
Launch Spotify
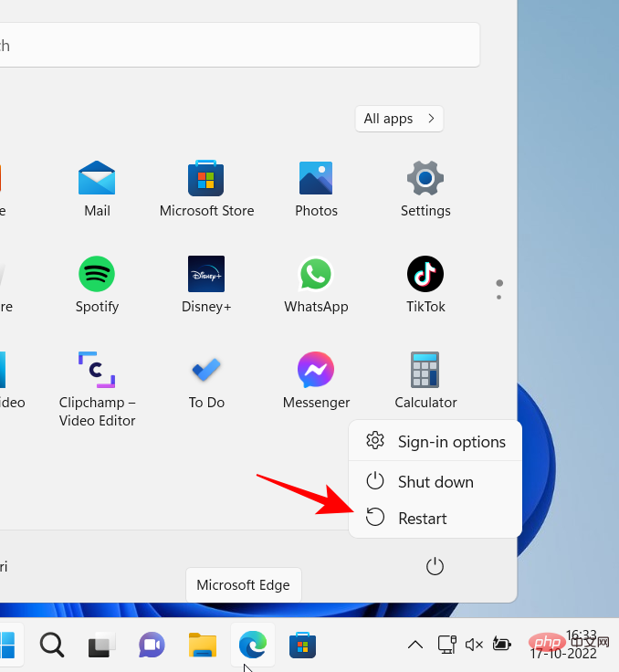(97, 285)
